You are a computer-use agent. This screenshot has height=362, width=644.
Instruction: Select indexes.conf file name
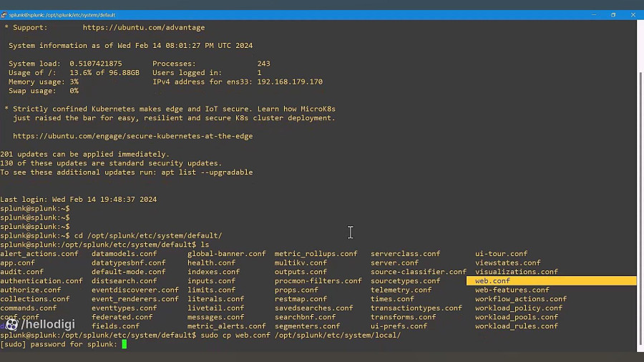pyautogui.click(x=213, y=272)
